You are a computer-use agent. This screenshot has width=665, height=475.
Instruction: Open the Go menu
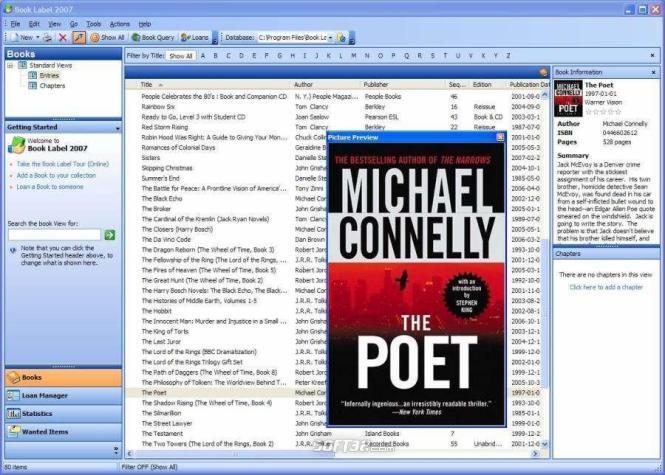point(74,24)
